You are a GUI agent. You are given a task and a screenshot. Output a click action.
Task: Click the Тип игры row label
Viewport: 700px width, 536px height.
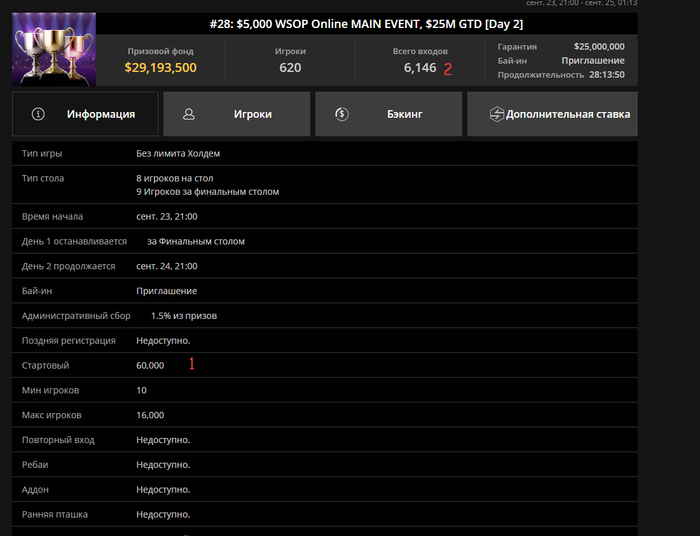(42, 153)
